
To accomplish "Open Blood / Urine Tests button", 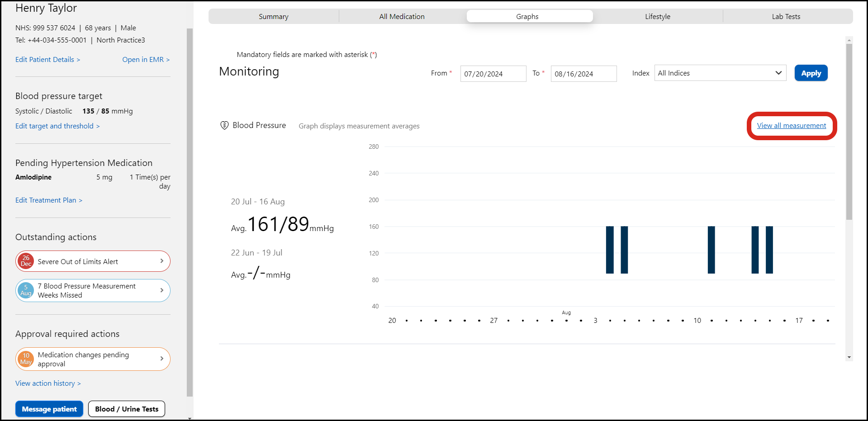I will coord(127,409).
